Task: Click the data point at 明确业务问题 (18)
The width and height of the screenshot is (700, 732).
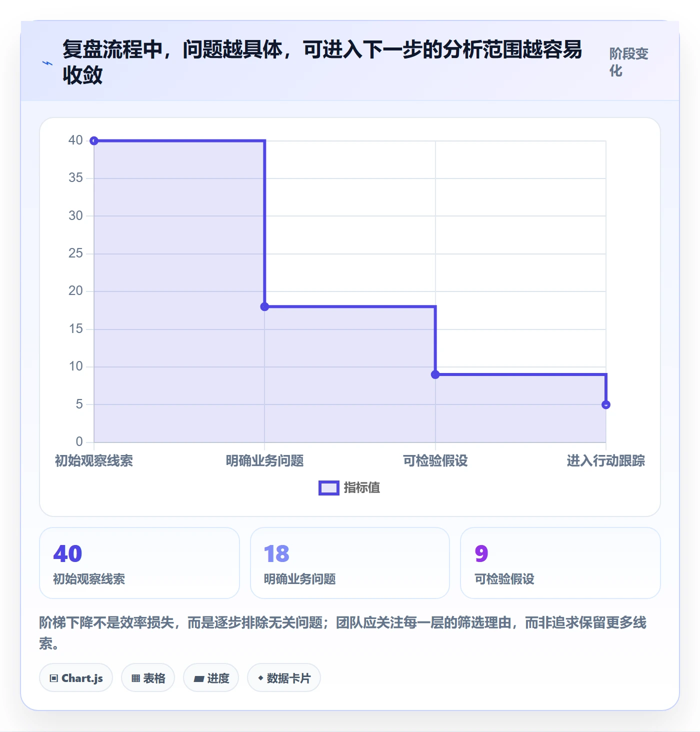Action: coord(264,306)
